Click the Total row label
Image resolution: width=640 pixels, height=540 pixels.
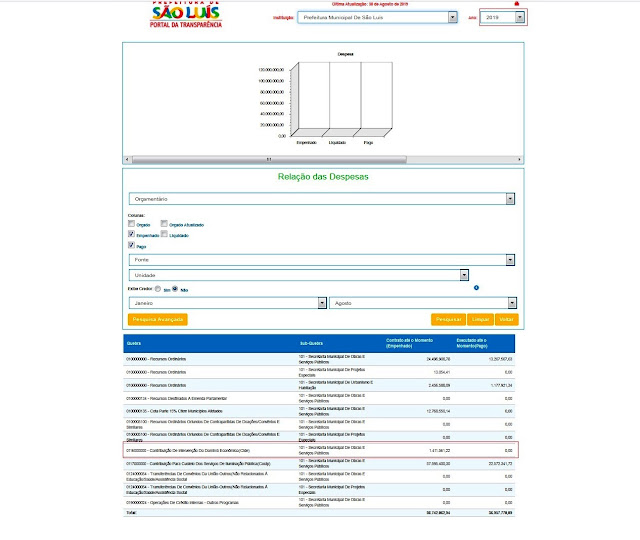[x=131, y=513]
